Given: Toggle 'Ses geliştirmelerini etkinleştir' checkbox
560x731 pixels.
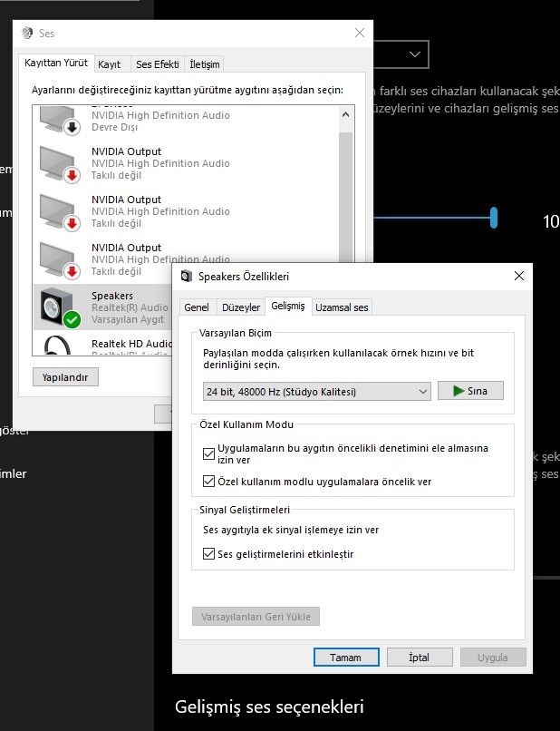Looking at the screenshot, I should (x=208, y=554).
